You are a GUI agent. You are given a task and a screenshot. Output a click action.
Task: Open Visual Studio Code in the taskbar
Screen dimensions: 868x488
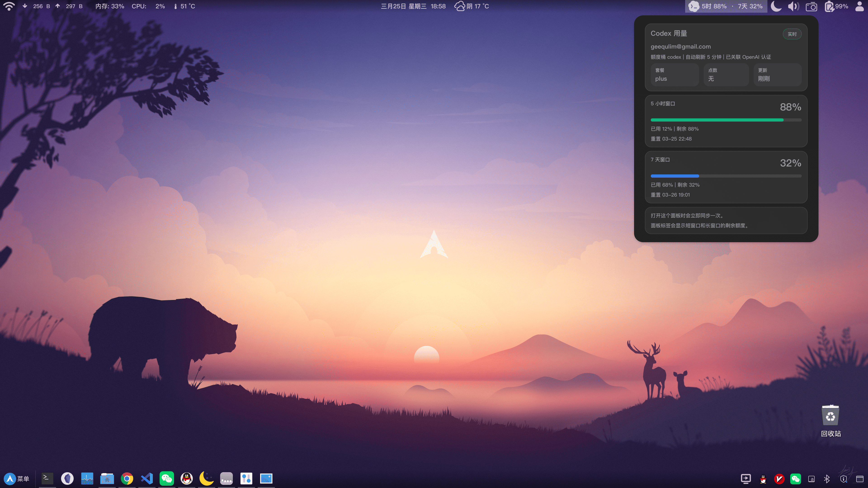click(147, 478)
